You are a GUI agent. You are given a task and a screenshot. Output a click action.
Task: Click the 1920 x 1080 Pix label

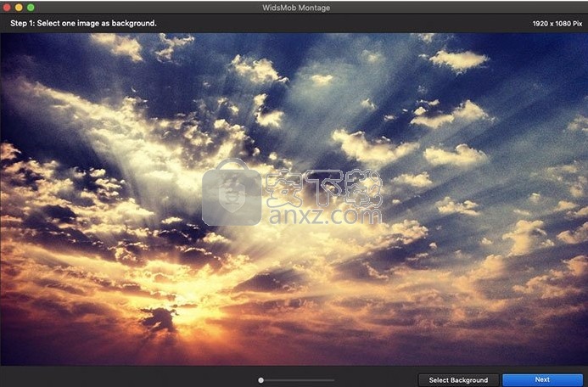click(557, 23)
